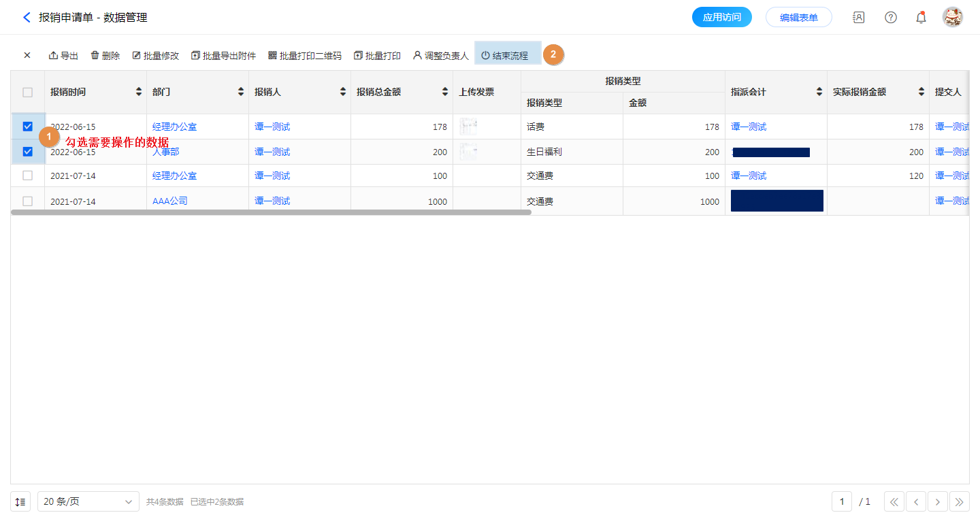Click 结束流程 in the toolbar

pos(505,56)
